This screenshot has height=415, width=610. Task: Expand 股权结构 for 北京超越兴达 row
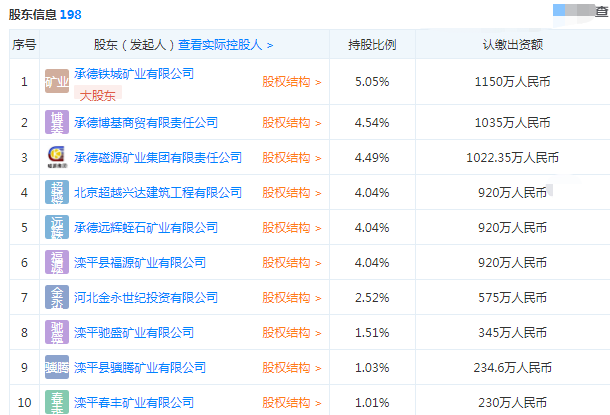click(x=292, y=193)
